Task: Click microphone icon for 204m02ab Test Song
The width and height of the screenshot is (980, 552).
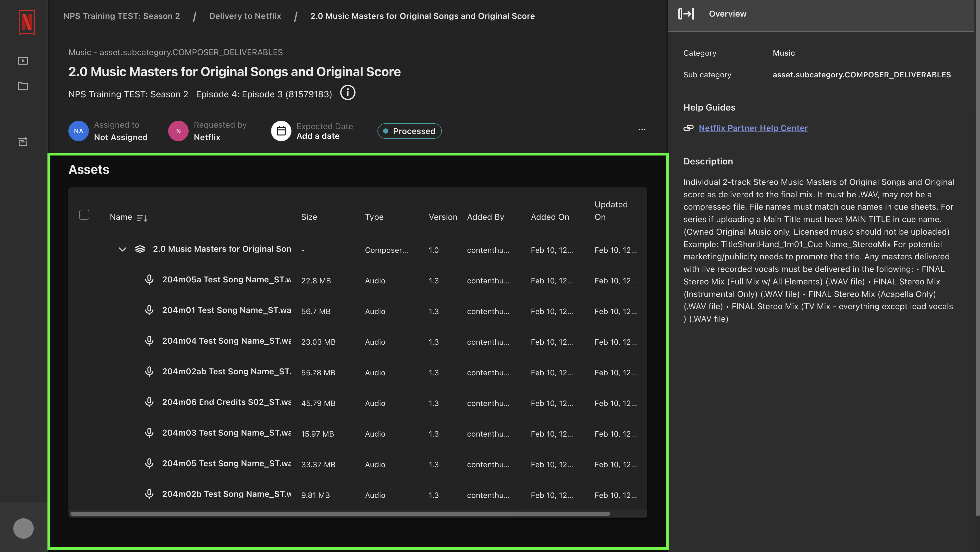Action: 149,371
